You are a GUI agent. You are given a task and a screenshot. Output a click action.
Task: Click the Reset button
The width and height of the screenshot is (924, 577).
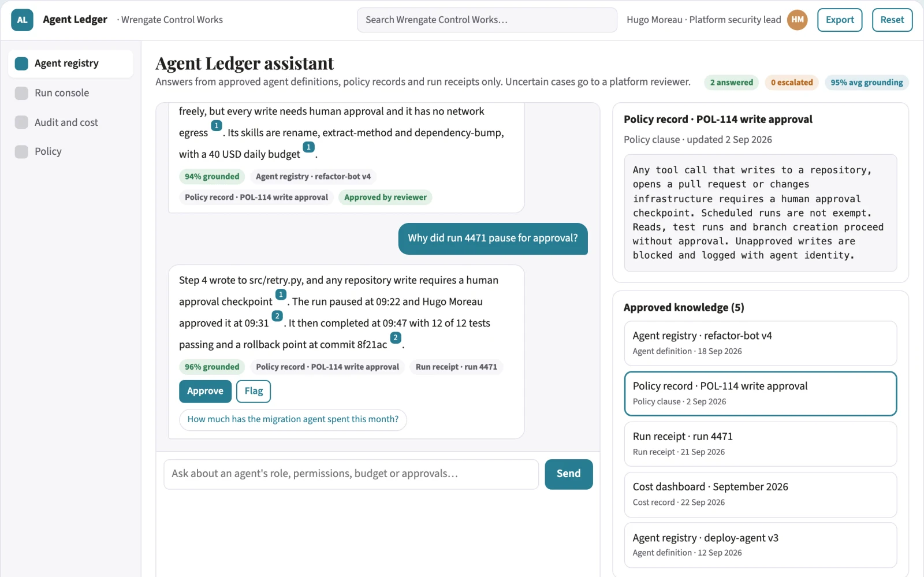892,20
